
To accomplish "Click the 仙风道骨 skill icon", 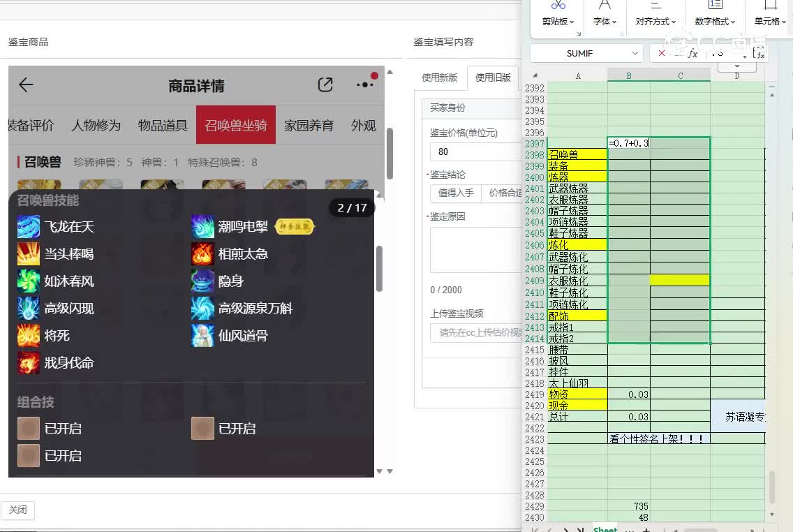I will [202, 336].
